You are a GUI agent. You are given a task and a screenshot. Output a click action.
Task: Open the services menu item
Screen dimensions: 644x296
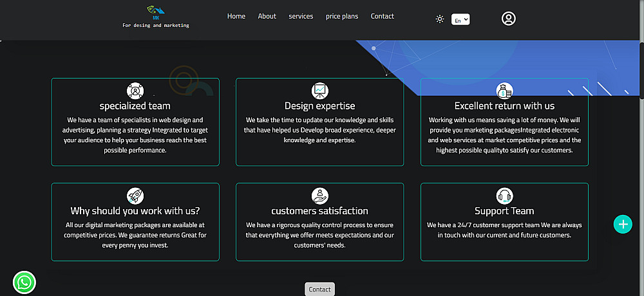(301, 17)
